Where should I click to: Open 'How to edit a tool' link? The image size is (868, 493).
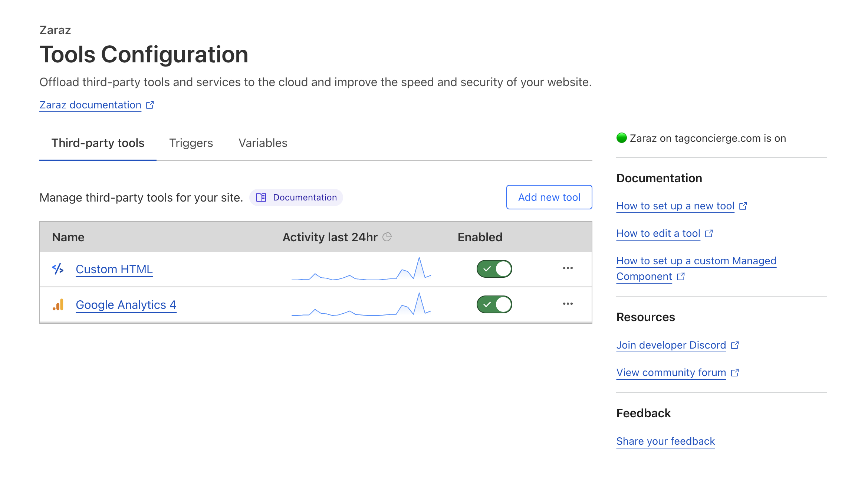point(658,234)
